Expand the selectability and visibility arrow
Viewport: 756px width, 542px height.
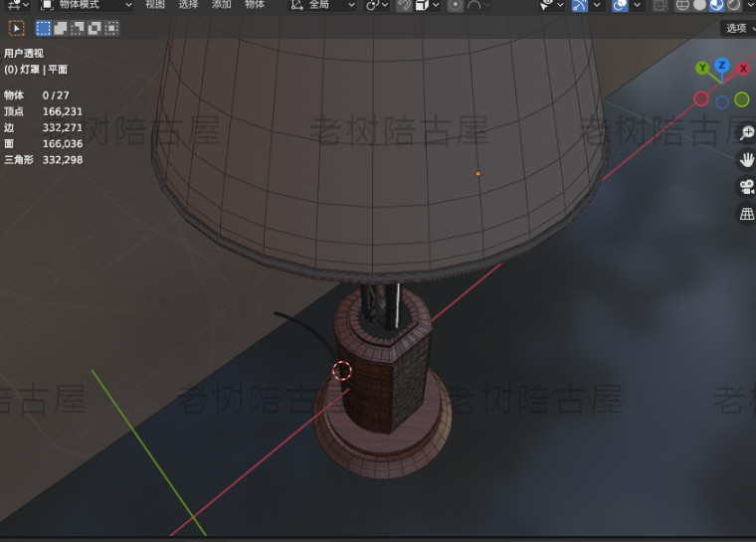click(x=560, y=5)
